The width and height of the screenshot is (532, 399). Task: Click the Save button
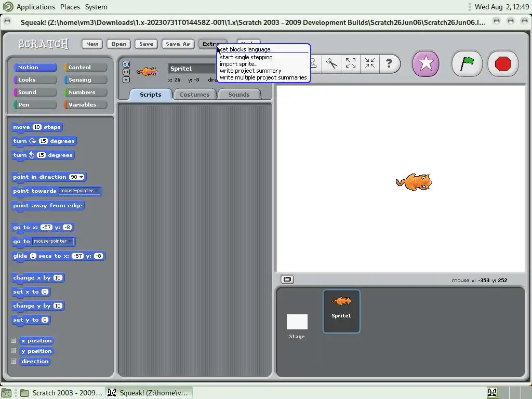pyautogui.click(x=146, y=44)
